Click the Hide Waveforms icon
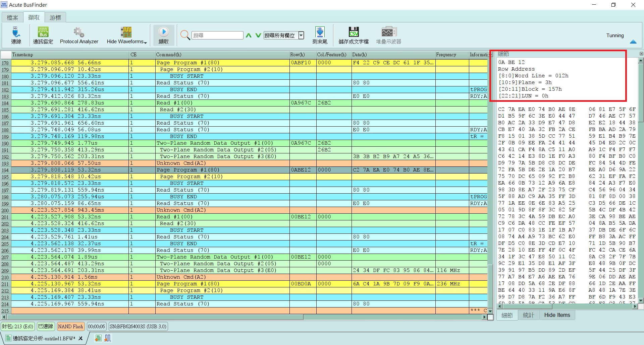Viewport: 644px width, 345px height. 126,32
